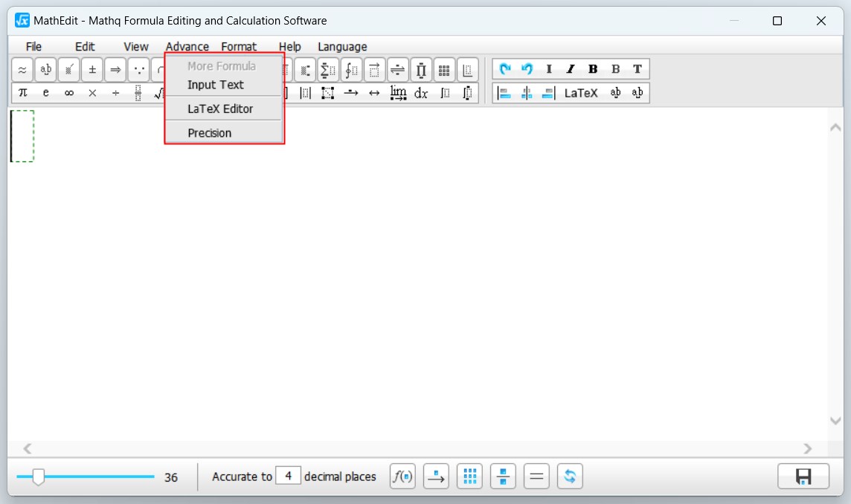Insert the dotted selection box template
Image resolution: width=851 pixels, height=504 pixels.
[x=328, y=93]
